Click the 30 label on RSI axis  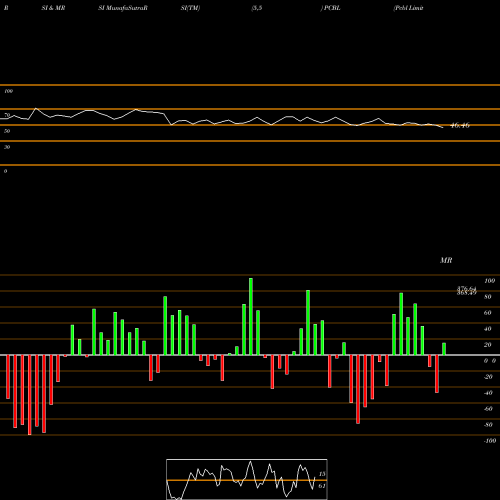click(7, 147)
